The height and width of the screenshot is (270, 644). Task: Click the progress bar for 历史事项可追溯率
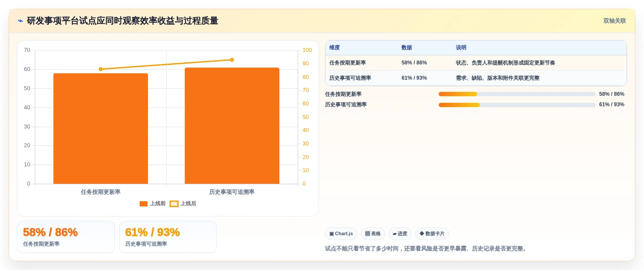click(517, 105)
